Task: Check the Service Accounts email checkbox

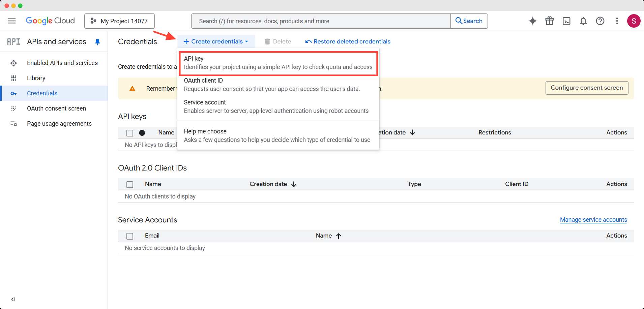Action: [x=129, y=236]
